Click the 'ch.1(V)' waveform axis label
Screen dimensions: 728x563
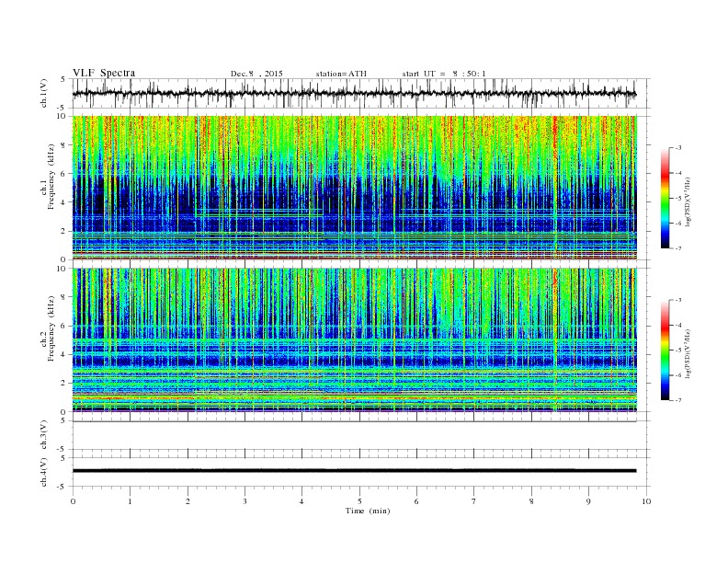pos(44,94)
